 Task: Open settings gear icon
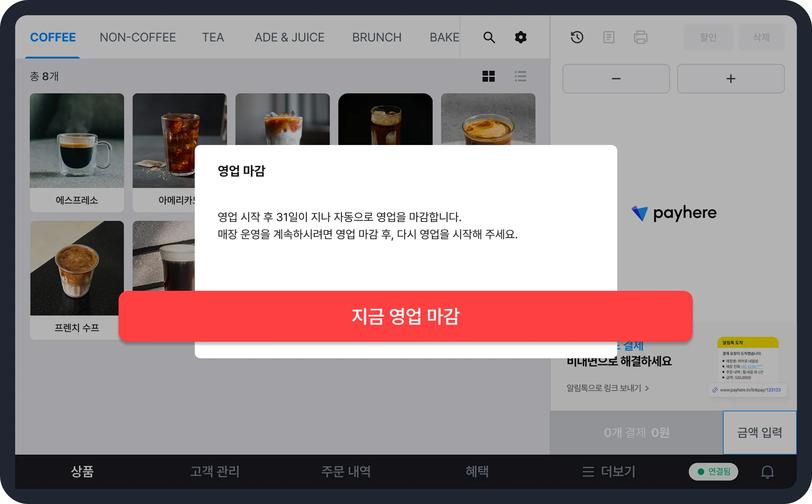point(521,37)
